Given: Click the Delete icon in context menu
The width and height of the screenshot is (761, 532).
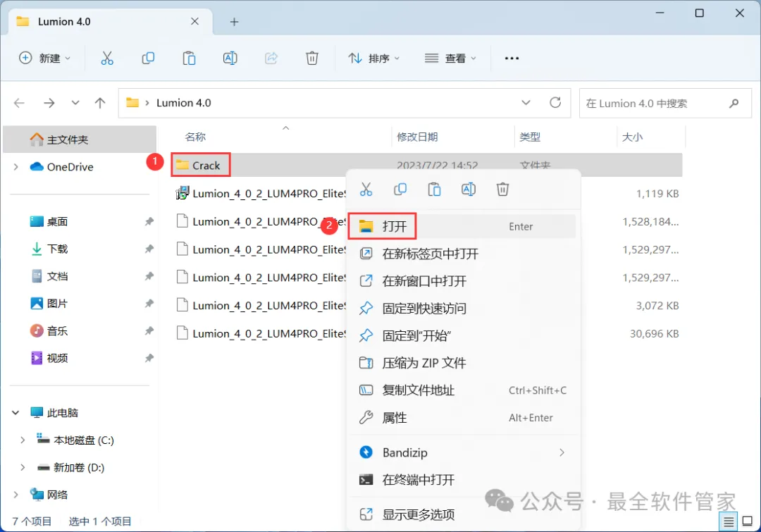Looking at the screenshot, I should click(x=502, y=190).
